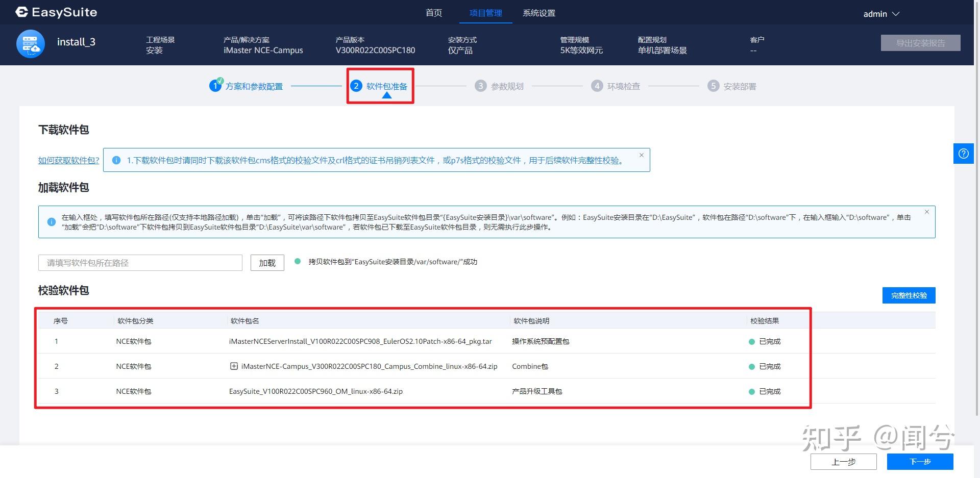Click the 上一步 button
This screenshot has width=980, height=478.
pyautogui.click(x=844, y=461)
